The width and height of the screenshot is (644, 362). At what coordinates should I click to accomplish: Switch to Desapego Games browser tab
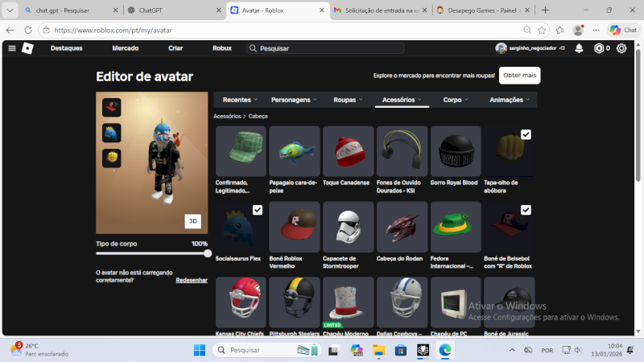[484, 10]
